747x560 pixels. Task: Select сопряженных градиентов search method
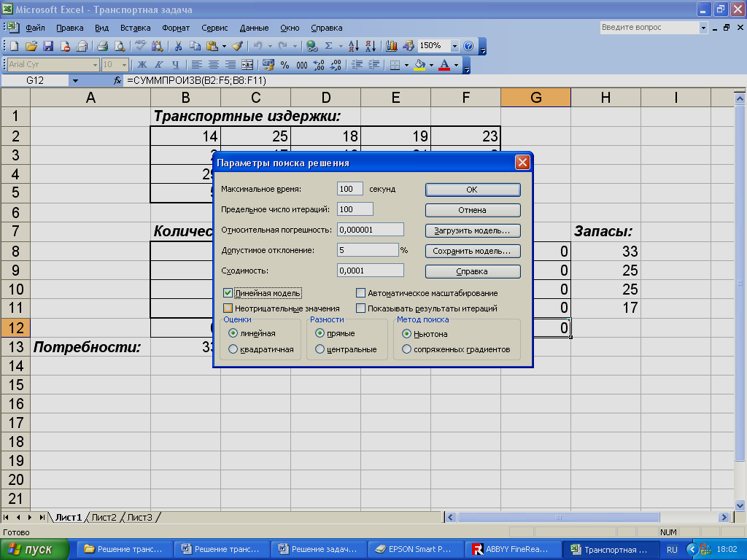[406, 349]
